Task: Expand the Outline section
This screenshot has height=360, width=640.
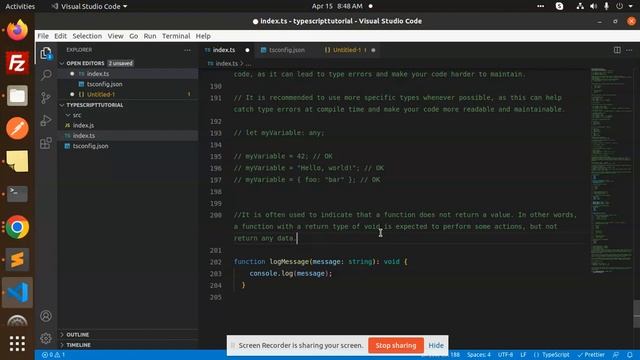Action: point(77,335)
